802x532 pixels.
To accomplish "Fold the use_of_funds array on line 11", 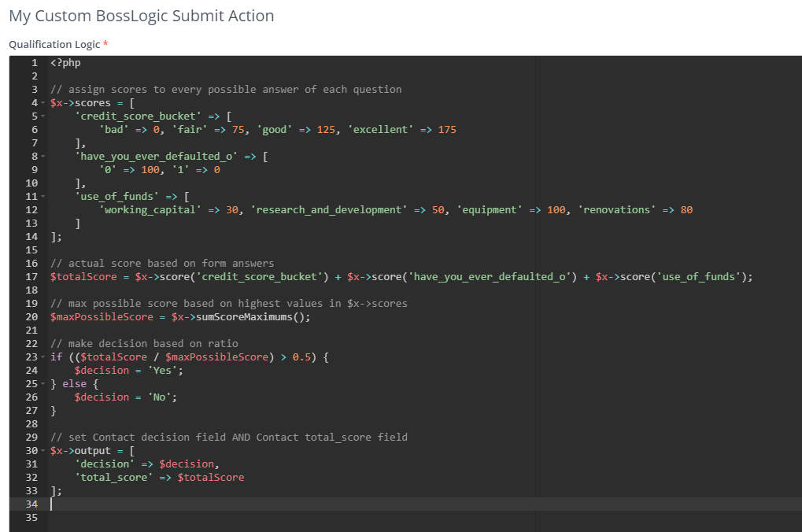I will click(x=43, y=197).
